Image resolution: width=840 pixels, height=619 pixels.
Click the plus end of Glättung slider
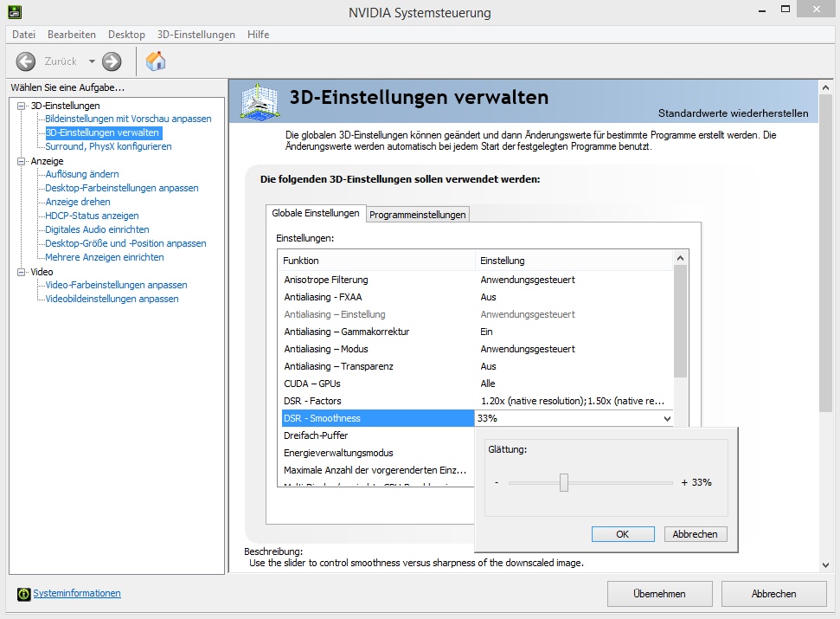[x=684, y=482]
